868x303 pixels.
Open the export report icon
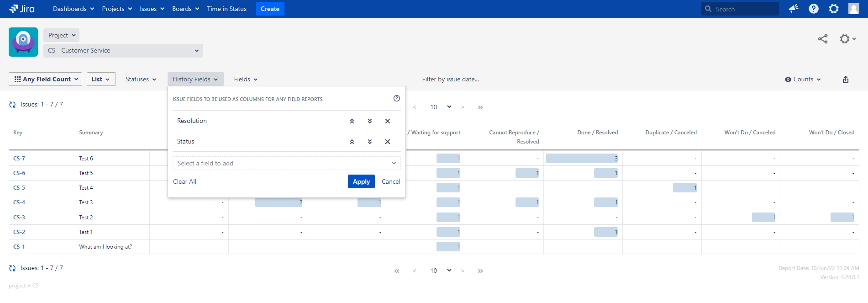(845, 80)
